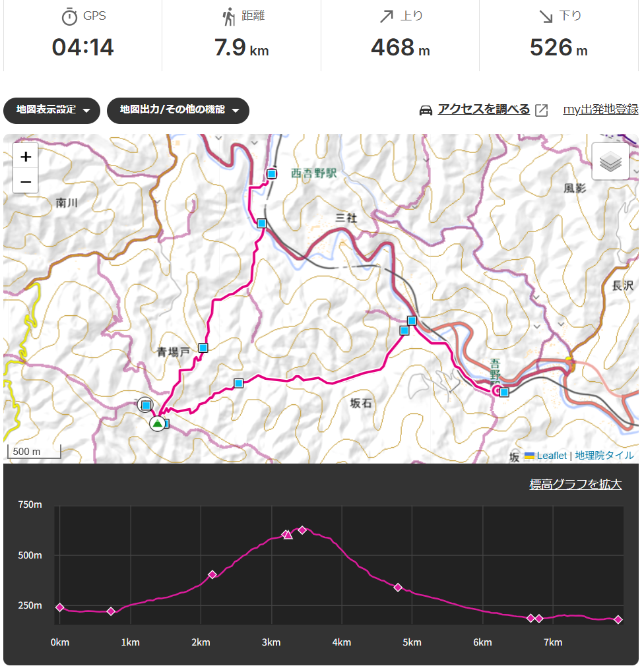Click the 0km start point on elevation graph

pyautogui.click(x=60, y=607)
